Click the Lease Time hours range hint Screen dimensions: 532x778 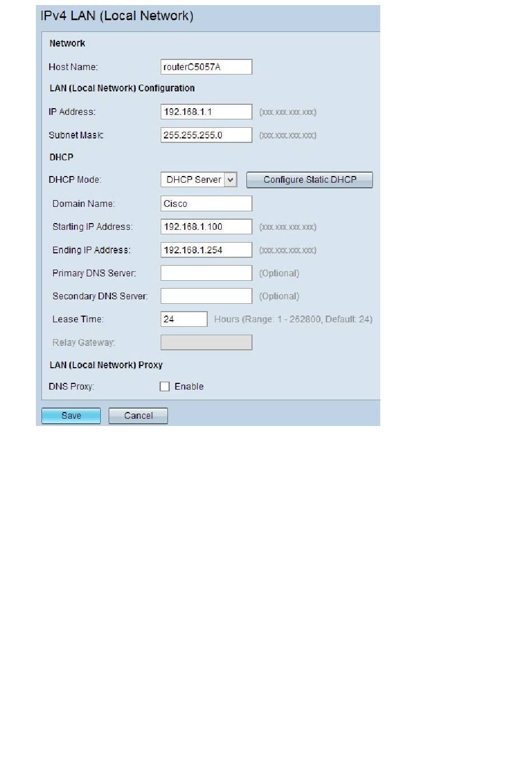pyautogui.click(x=293, y=319)
